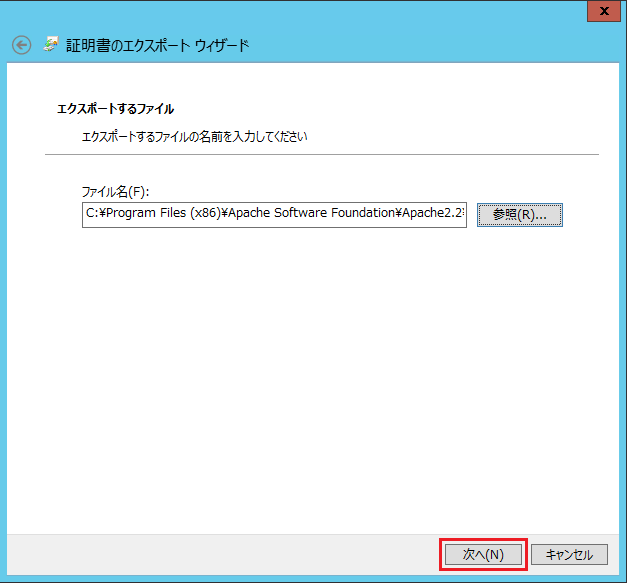Go back using the circular arrow icon
This screenshot has width=627, height=583.
[x=21, y=45]
